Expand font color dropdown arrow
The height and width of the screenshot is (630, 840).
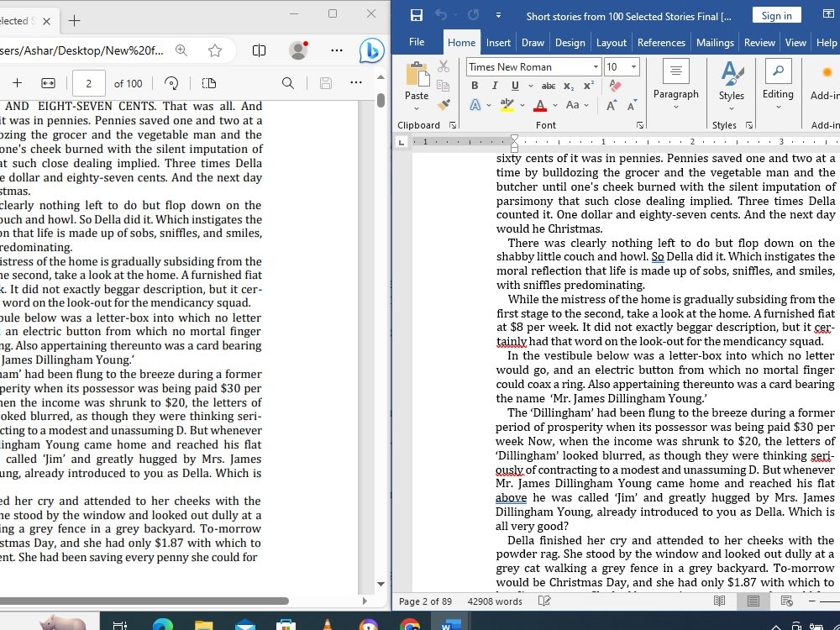(x=555, y=106)
